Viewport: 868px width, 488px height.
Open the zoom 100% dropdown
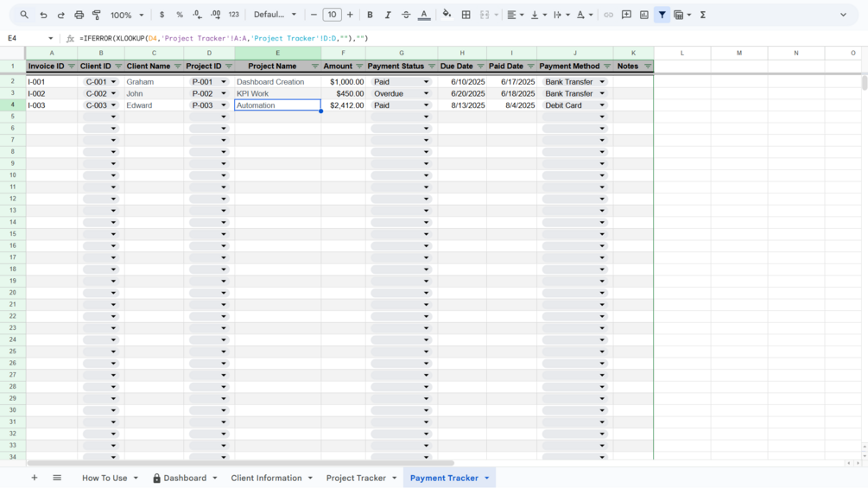(x=127, y=15)
